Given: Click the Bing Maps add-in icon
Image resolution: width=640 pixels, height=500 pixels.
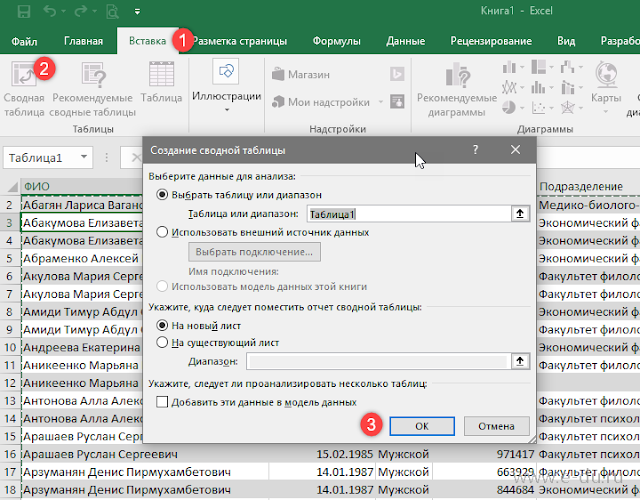Looking at the screenshot, I should point(397,74).
